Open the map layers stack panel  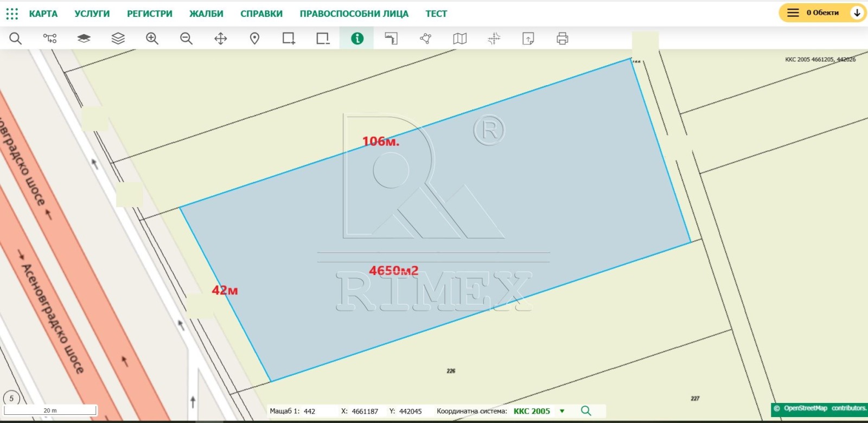click(x=118, y=39)
